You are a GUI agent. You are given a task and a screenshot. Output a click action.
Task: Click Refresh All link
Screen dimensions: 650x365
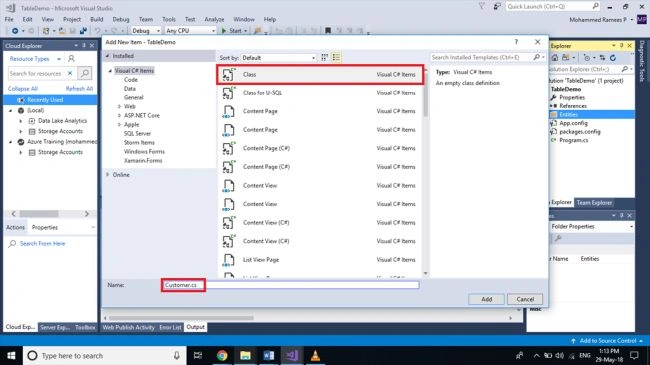click(79, 89)
